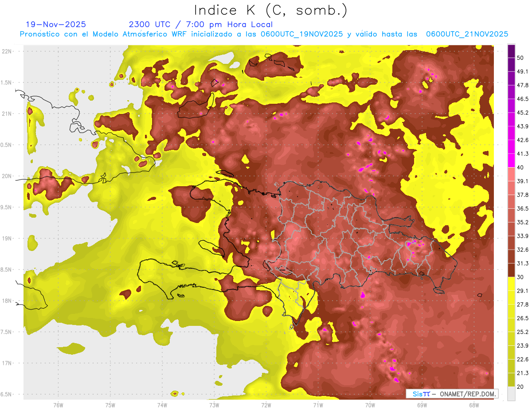Click the "74W" longitude label
The width and height of the screenshot is (532, 411).
coord(162,405)
